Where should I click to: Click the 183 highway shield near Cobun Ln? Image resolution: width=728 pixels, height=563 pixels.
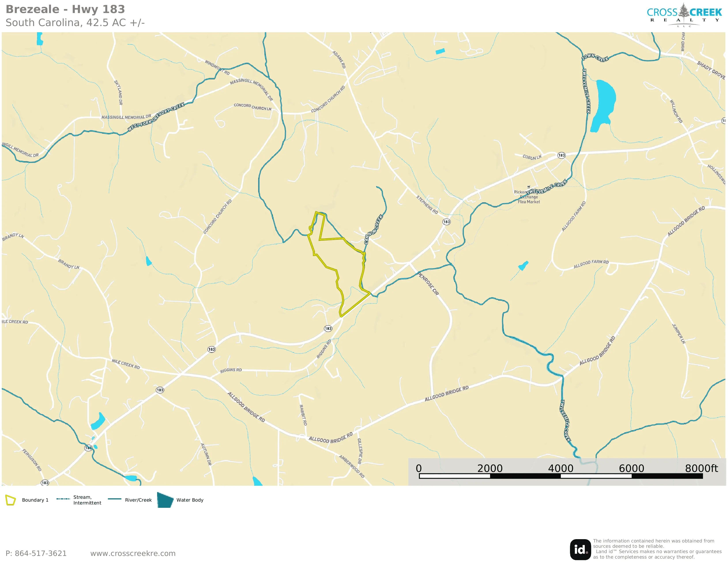[x=562, y=155]
